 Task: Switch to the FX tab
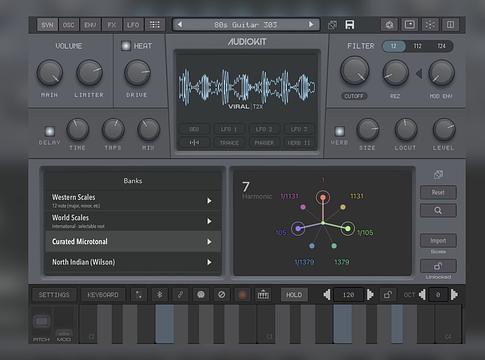112,25
